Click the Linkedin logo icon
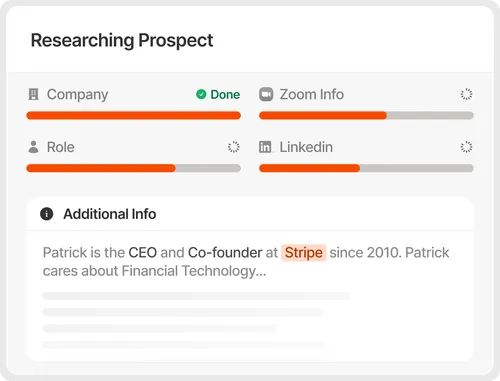The width and height of the screenshot is (500, 381). (x=265, y=147)
